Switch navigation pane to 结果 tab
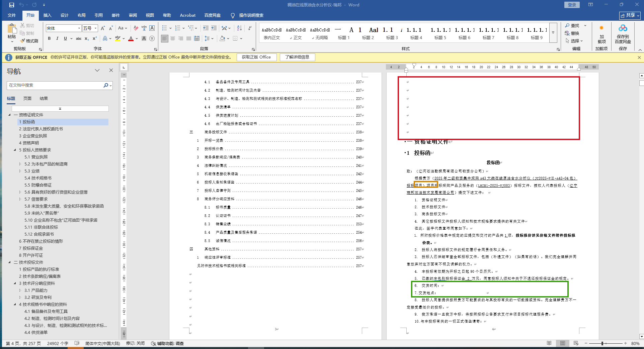Screen dimensions: 644x349 44,98
